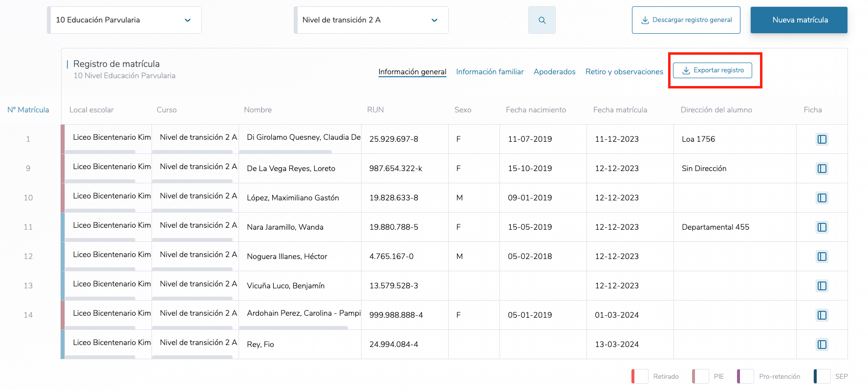
Task: Click enrollment date 01-03-2024
Action: [630, 315]
